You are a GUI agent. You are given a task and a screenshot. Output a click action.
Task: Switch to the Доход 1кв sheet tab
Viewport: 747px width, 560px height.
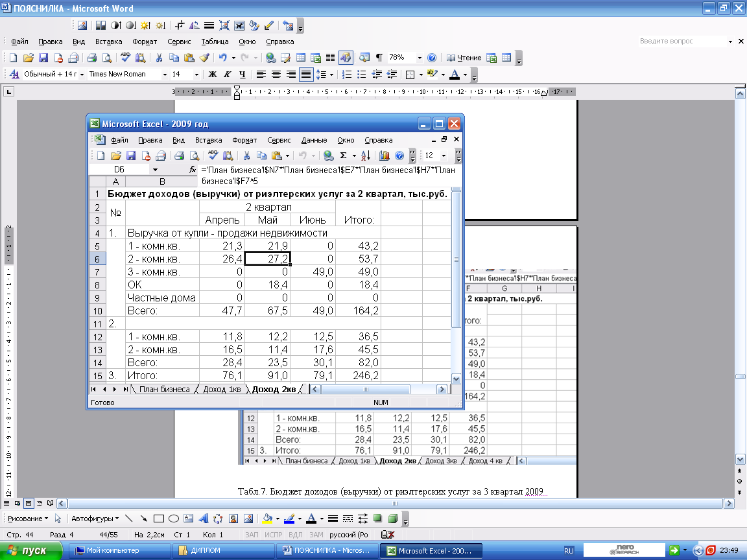tap(222, 390)
